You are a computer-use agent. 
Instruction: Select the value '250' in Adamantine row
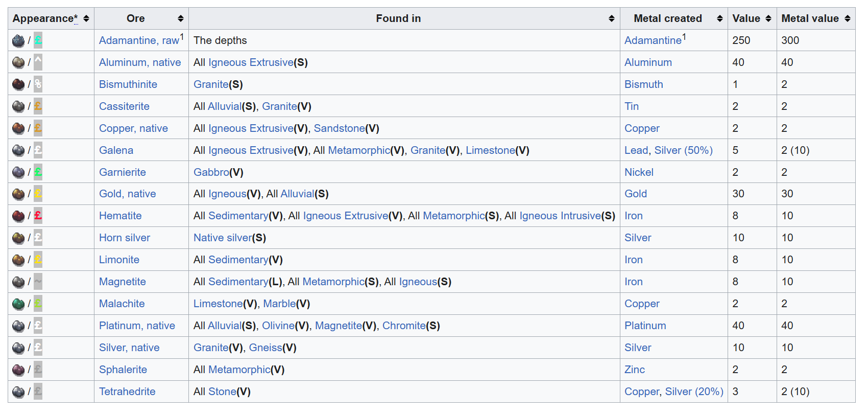point(741,40)
